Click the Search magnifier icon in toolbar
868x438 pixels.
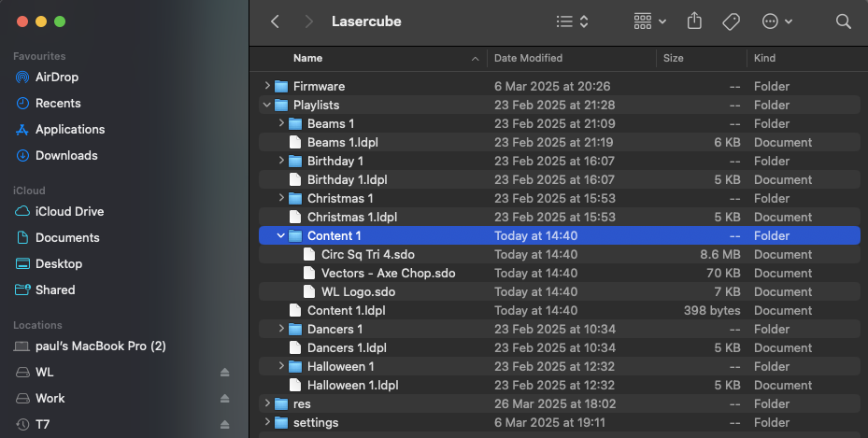[843, 21]
